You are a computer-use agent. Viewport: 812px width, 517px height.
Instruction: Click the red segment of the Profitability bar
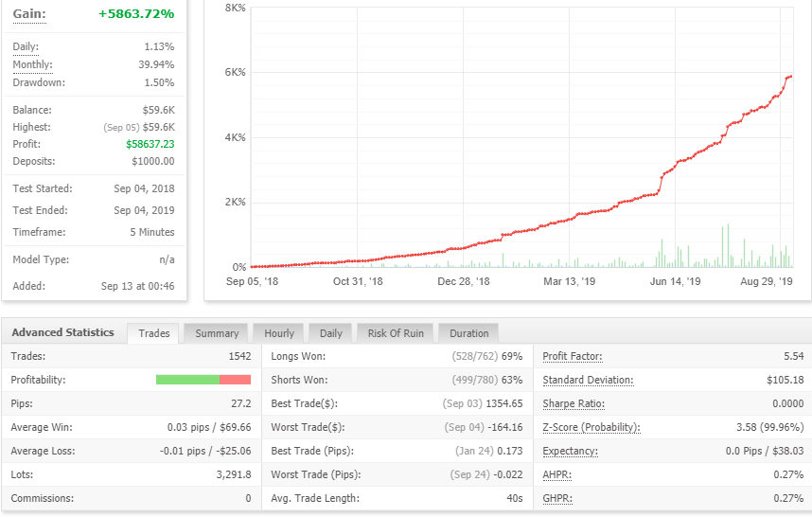point(235,380)
